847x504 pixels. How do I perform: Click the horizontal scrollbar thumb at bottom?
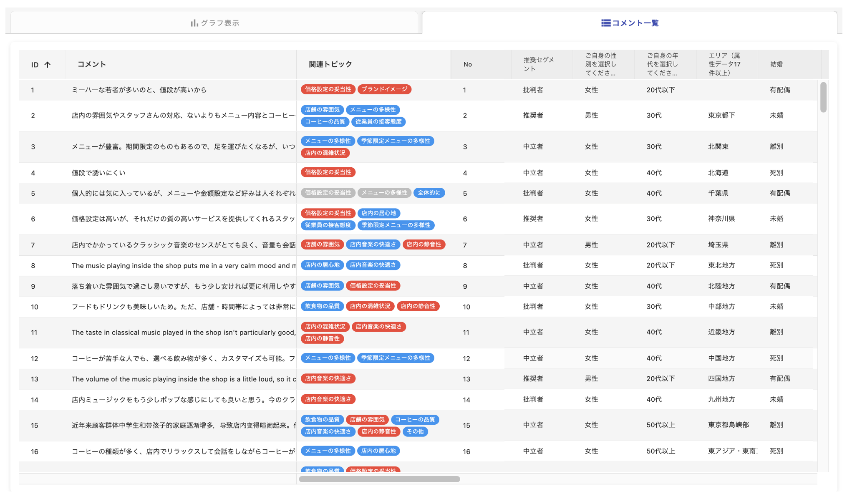coord(379,479)
